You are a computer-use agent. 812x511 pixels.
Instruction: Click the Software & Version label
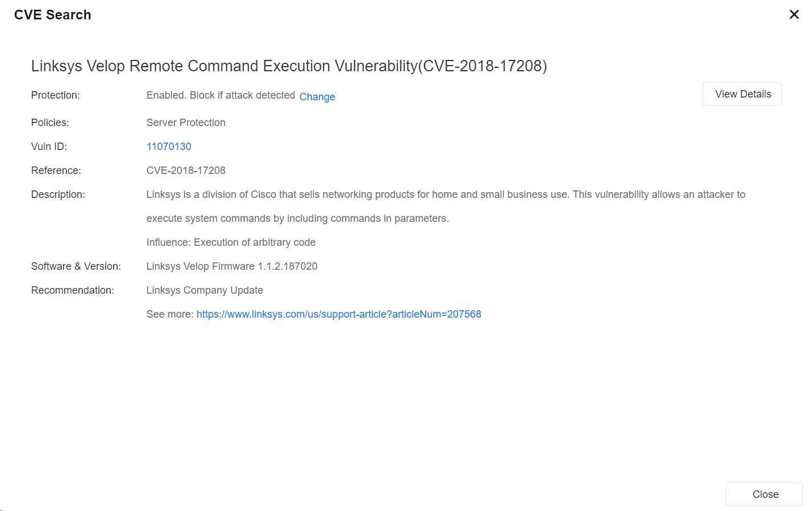[76, 266]
